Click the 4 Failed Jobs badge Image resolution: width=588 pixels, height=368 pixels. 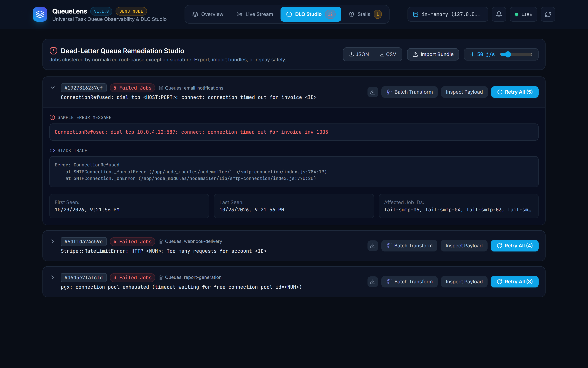tap(133, 241)
